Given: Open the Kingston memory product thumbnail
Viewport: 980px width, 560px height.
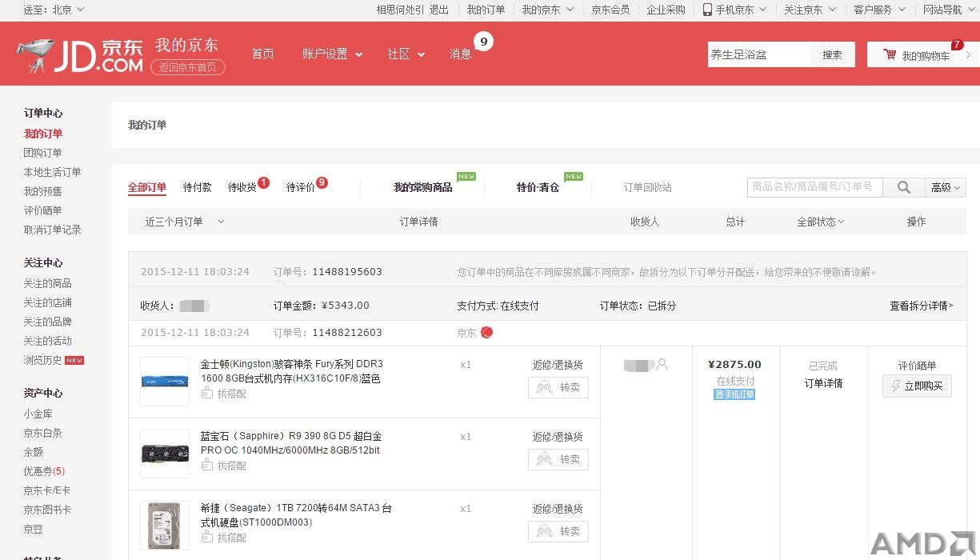Looking at the screenshot, I should tap(165, 382).
